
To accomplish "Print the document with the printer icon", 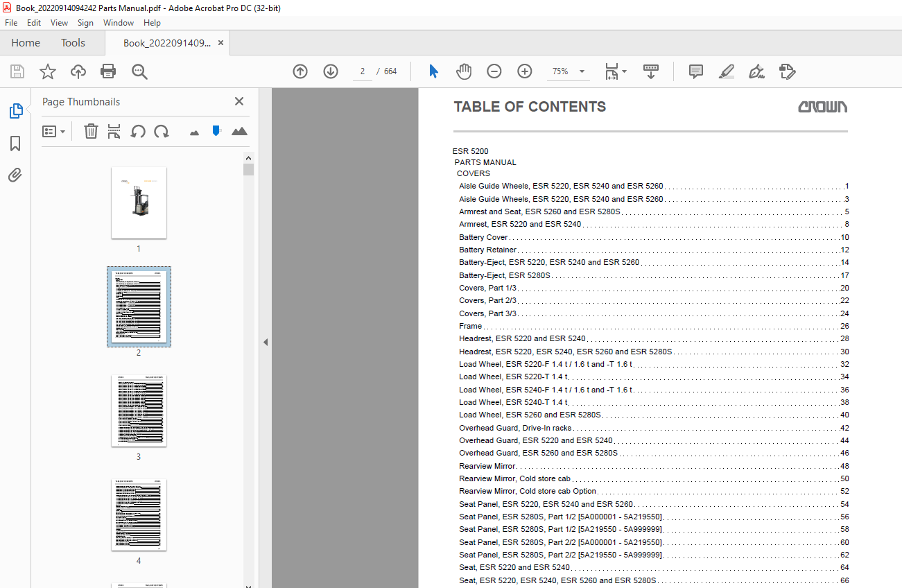I will 108,71.
